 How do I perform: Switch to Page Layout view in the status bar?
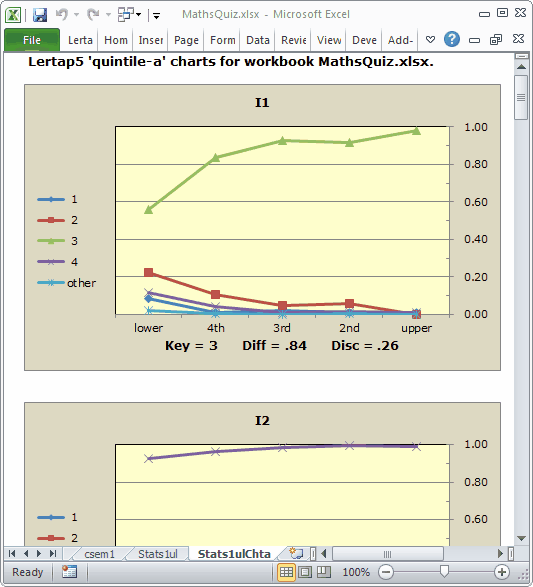pyautogui.click(x=305, y=572)
